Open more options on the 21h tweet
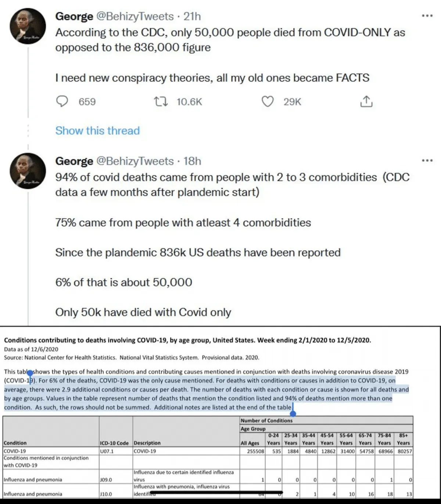Viewport: 441px width, 504px height. point(427,16)
